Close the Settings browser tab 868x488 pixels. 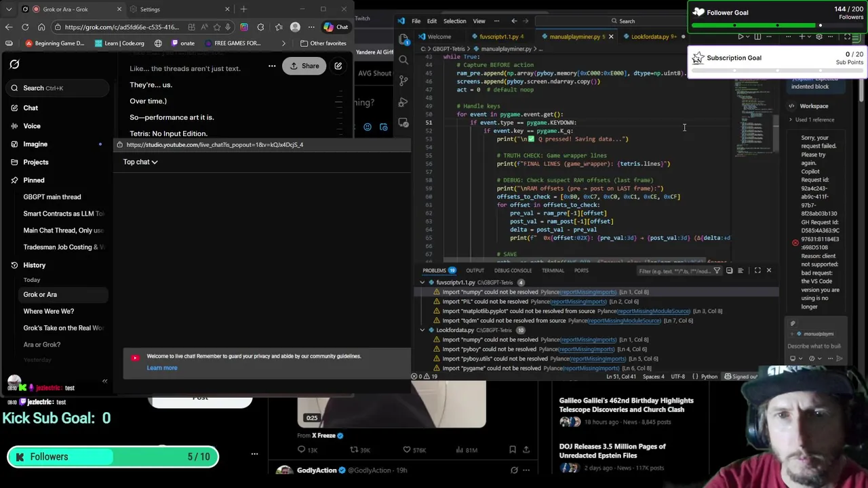click(227, 9)
